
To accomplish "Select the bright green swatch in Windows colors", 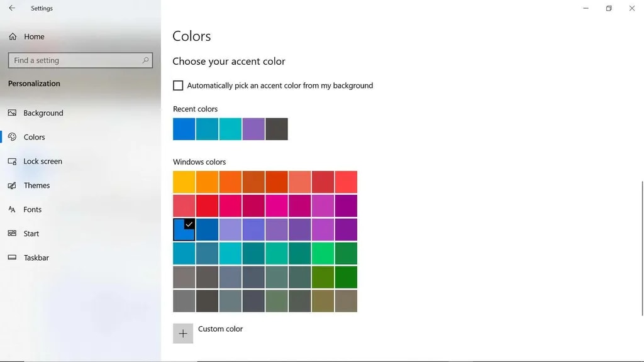I will tap(323, 253).
